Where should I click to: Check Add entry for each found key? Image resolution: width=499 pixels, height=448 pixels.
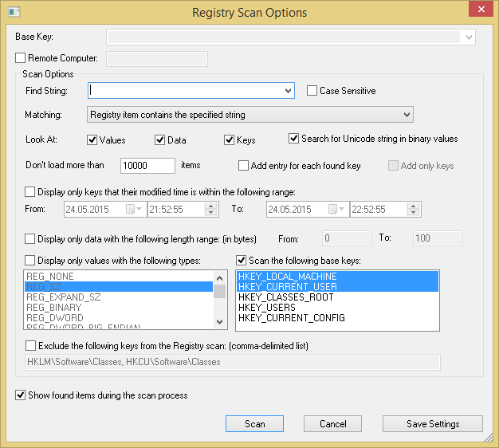[243, 166]
